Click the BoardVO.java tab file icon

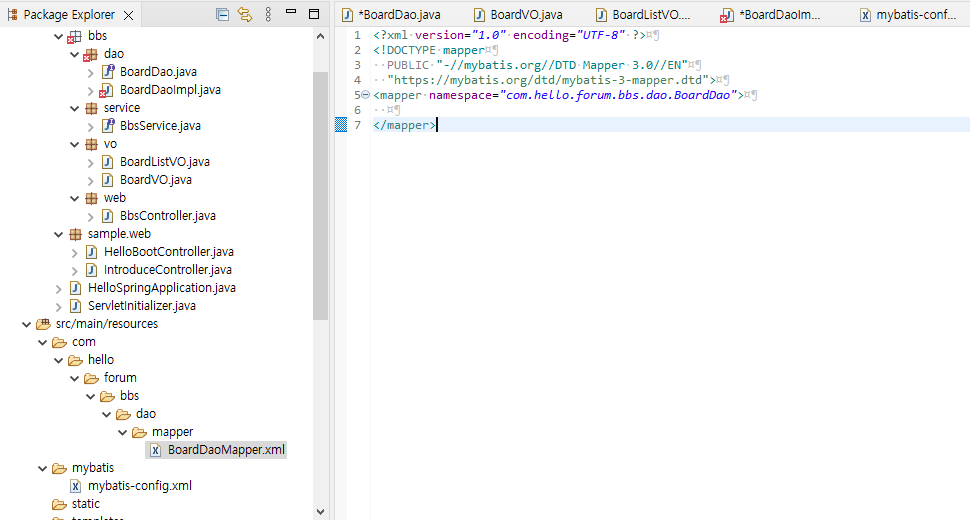[479, 15]
